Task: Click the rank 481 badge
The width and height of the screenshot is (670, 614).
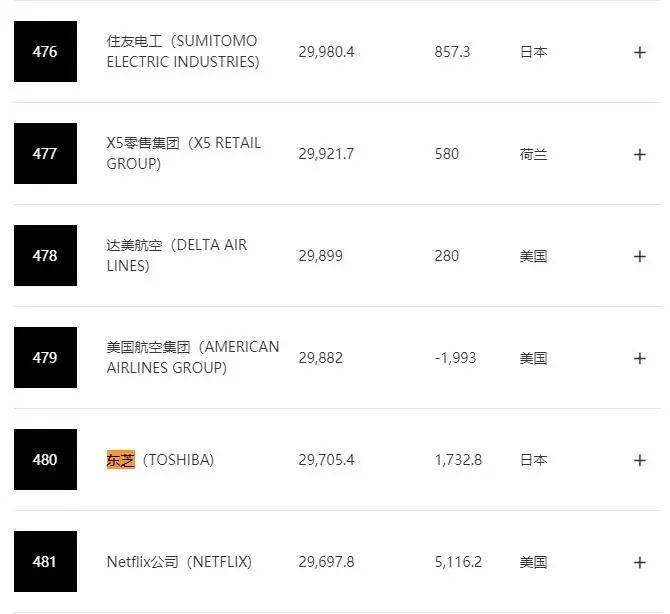Action: [x=45, y=562]
